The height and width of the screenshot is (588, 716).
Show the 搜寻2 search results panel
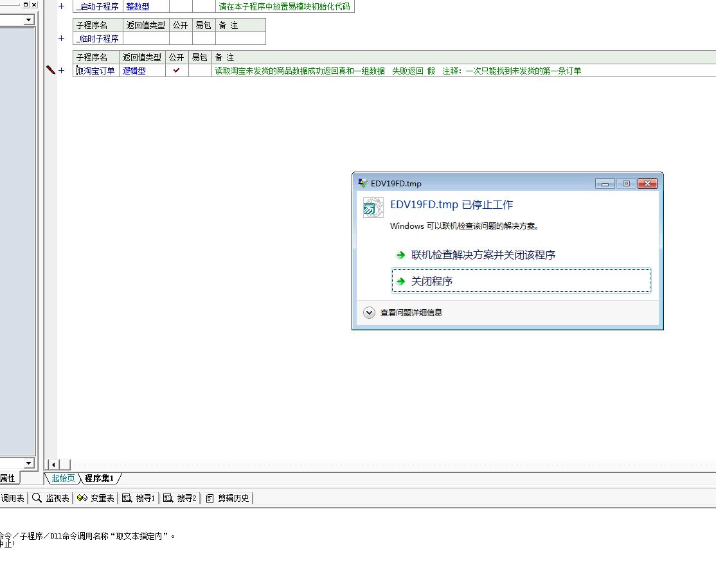pyautogui.click(x=180, y=498)
